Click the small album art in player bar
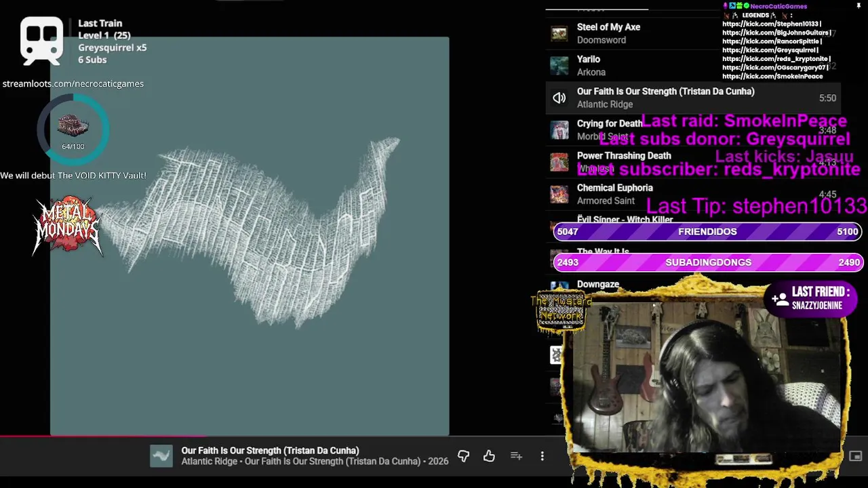The height and width of the screenshot is (488, 868). [161, 456]
